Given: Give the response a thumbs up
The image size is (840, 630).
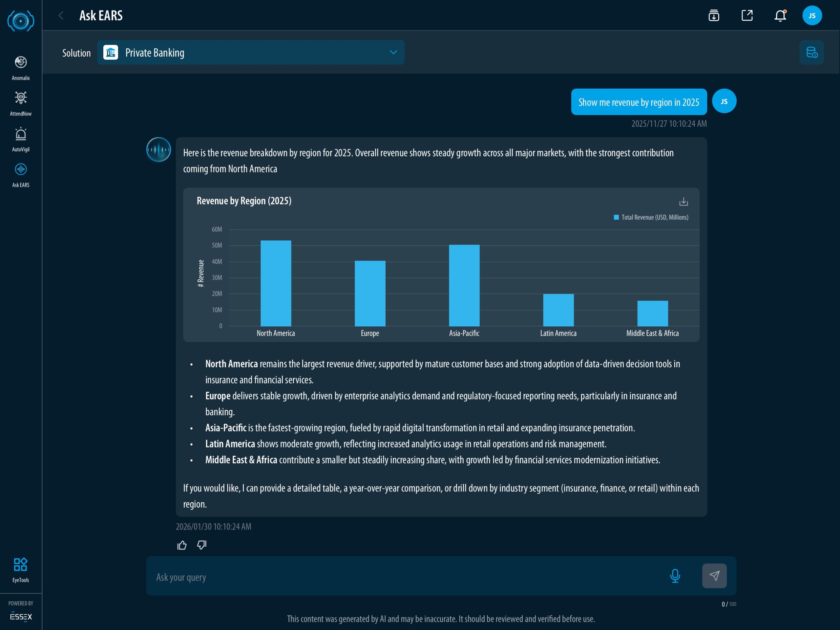Looking at the screenshot, I should pos(182,545).
